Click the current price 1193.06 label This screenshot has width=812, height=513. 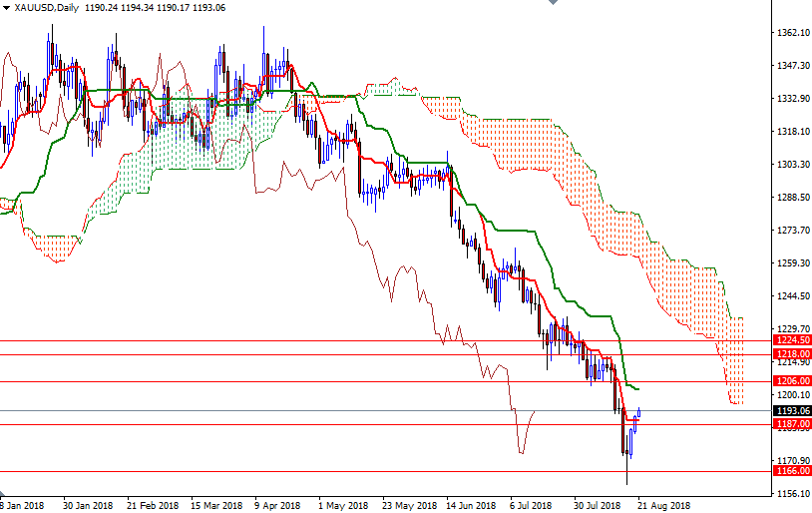point(792,410)
